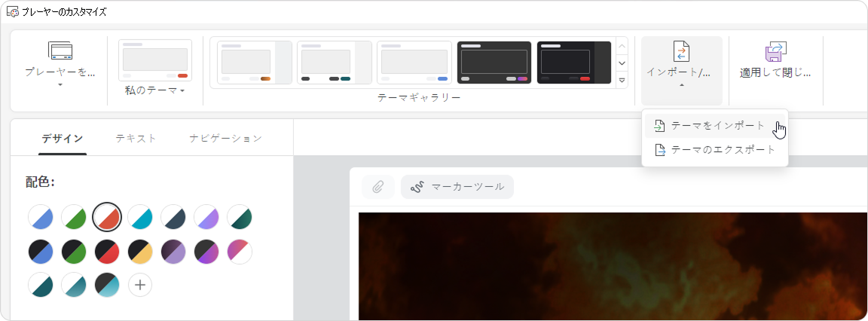Select テーマのエクスポート menu item

click(714, 150)
